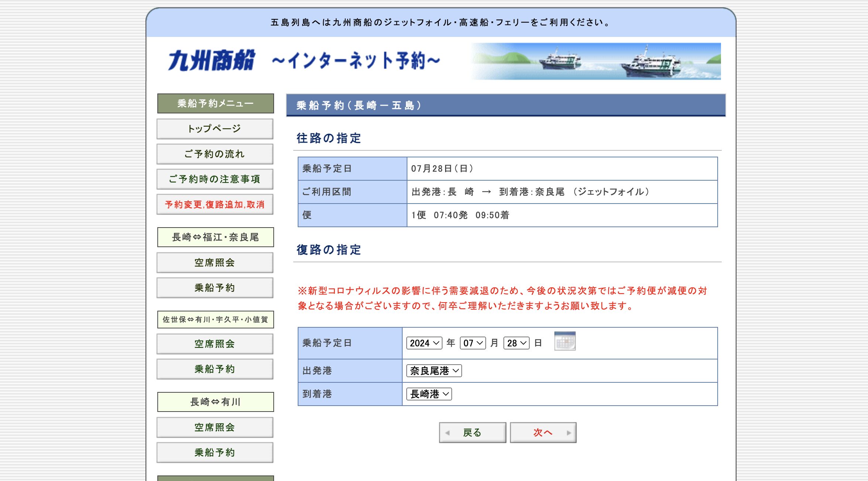Click the 往路の指定 heading
868x481 pixels.
[x=329, y=138]
